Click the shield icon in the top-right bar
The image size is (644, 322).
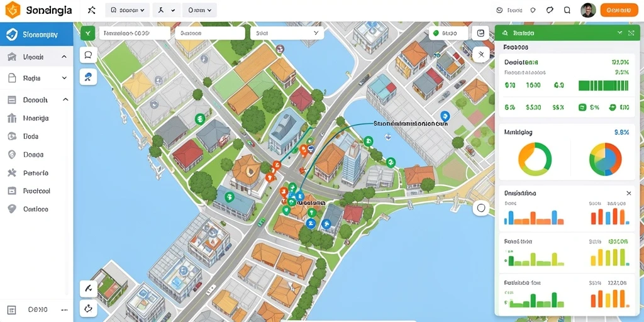pyautogui.click(x=533, y=10)
